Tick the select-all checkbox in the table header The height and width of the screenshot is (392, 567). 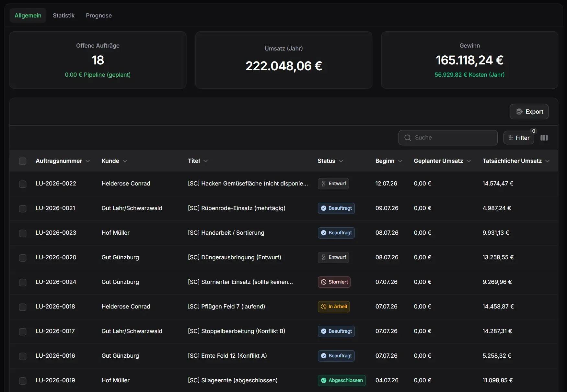pyautogui.click(x=23, y=161)
